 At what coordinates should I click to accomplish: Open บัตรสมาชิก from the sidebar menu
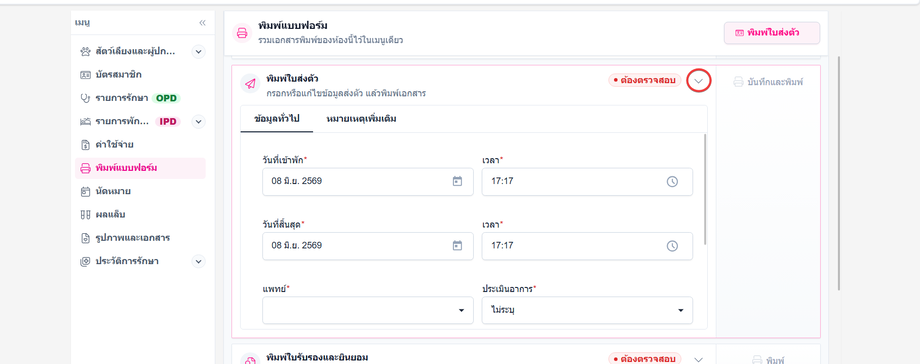(140, 75)
